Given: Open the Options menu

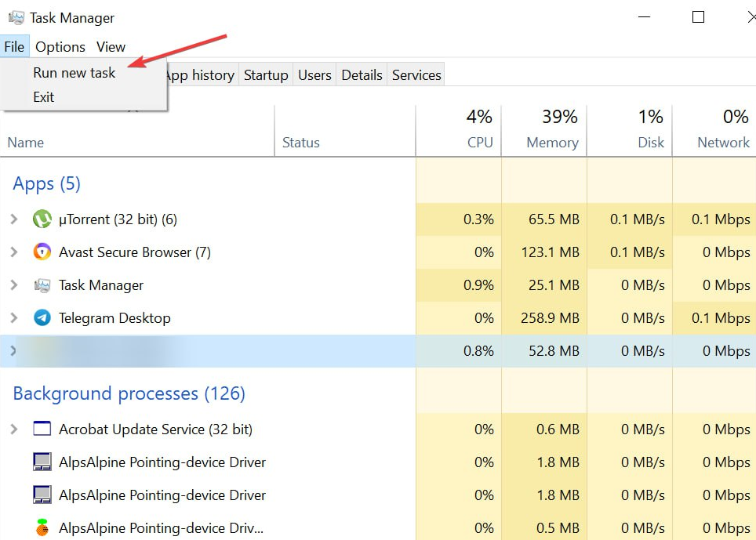Looking at the screenshot, I should 60,47.
